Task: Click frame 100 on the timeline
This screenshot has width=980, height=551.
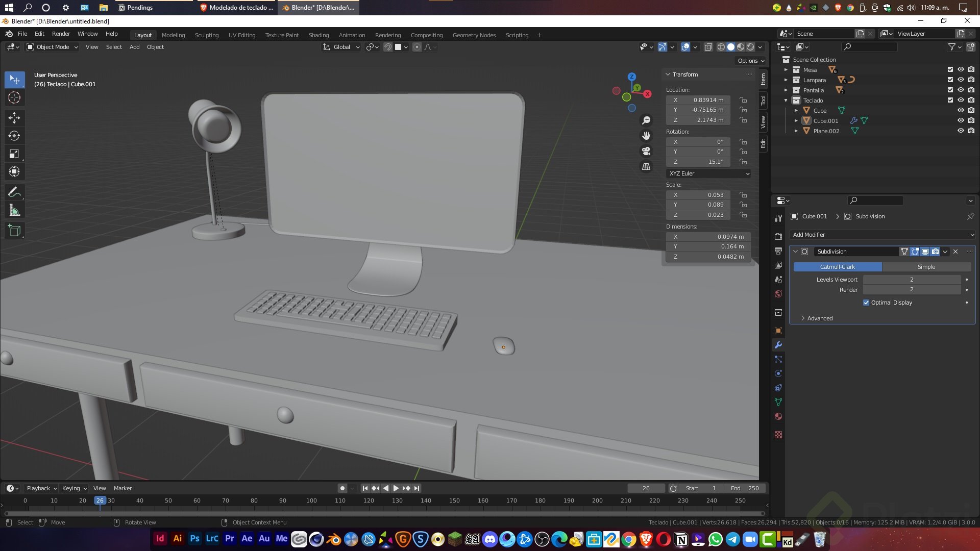Action: (x=311, y=501)
